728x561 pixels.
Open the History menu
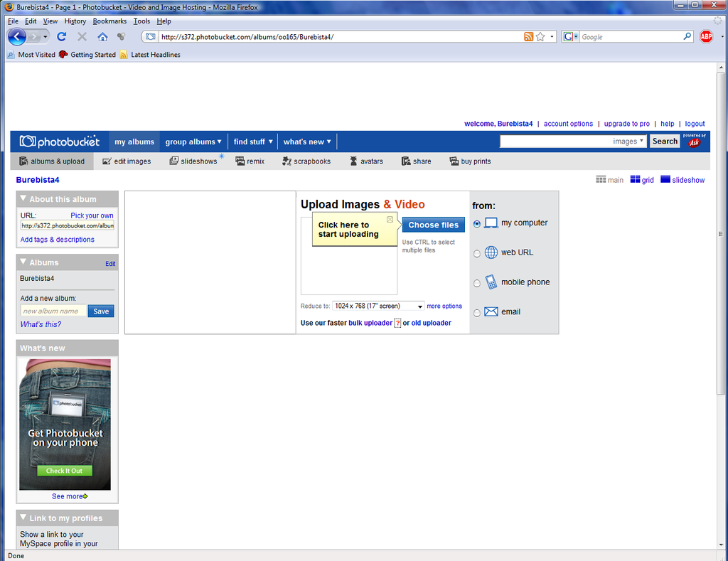click(75, 21)
